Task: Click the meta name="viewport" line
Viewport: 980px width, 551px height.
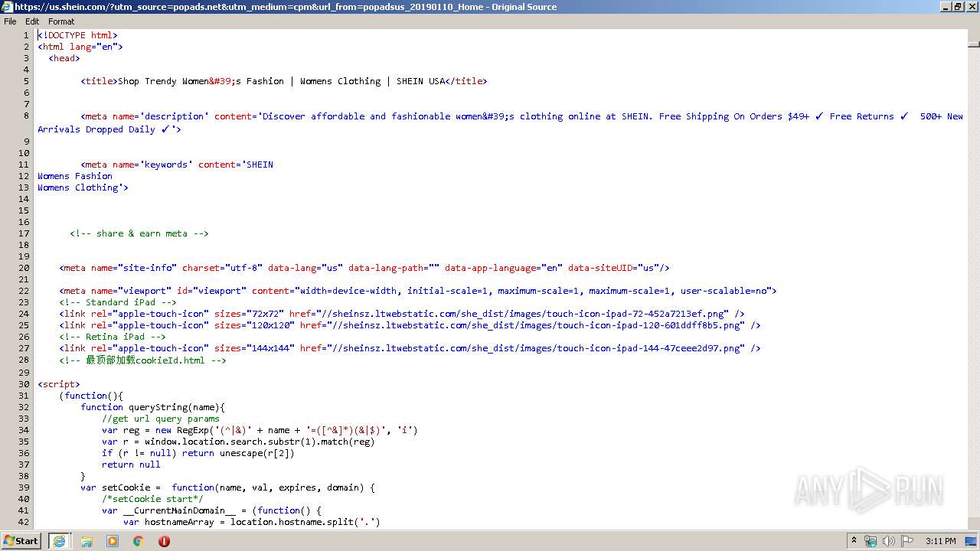Action: click(x=418, y=291)
